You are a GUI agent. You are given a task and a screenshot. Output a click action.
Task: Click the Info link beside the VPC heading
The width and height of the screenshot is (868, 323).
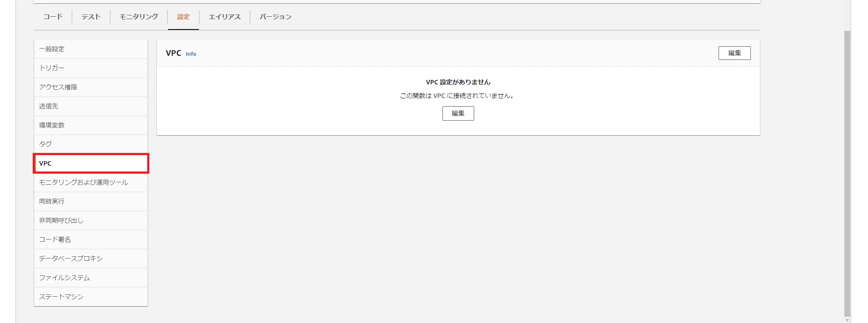(x=191, y=54)
